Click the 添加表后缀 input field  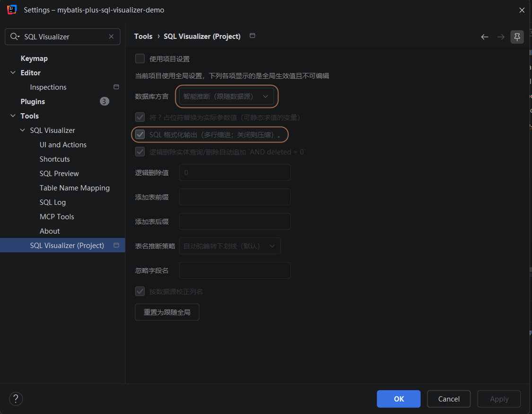235,221
